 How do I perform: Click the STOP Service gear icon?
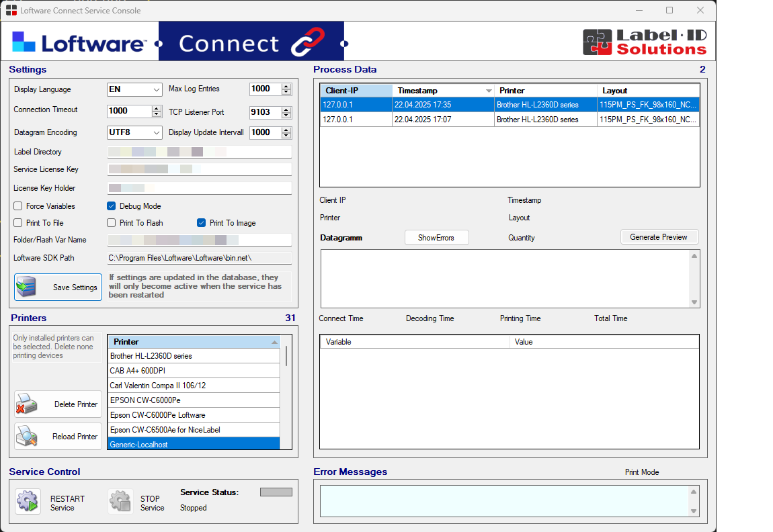(120, 502)
